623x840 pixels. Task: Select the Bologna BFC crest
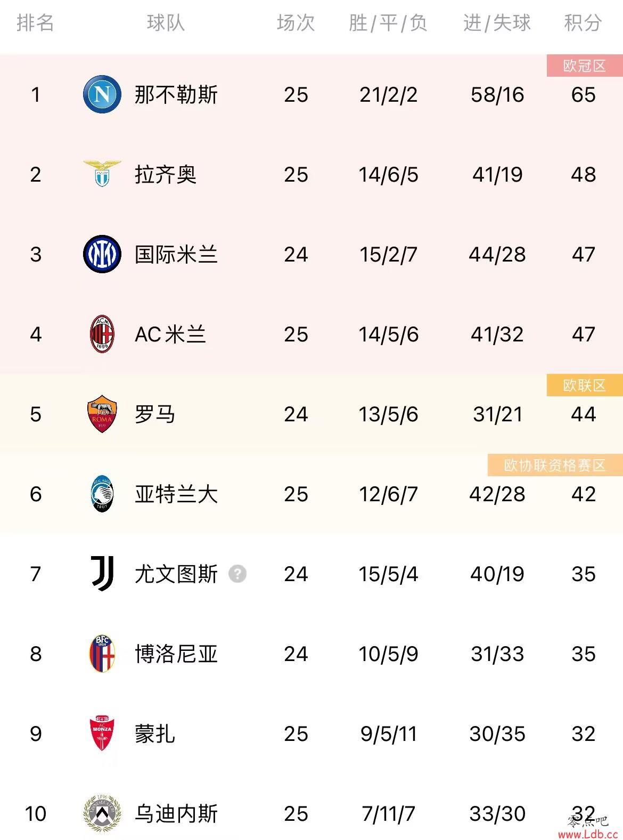(x=102, y=654)
